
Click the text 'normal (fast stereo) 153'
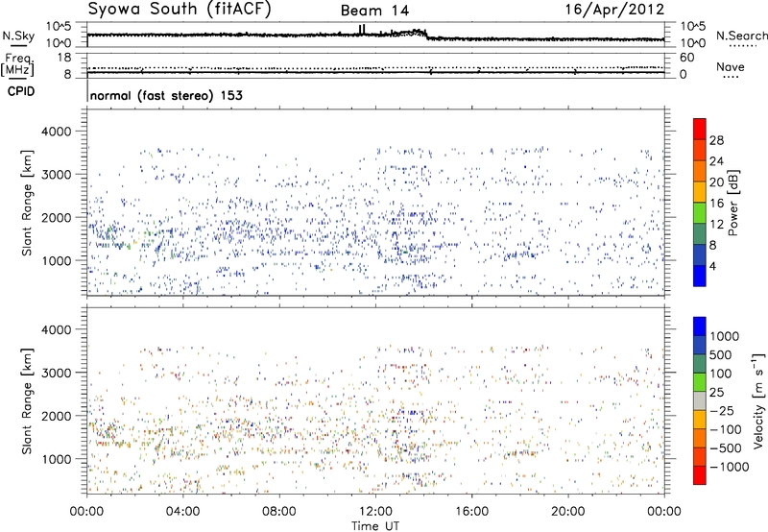click(166, 95)
